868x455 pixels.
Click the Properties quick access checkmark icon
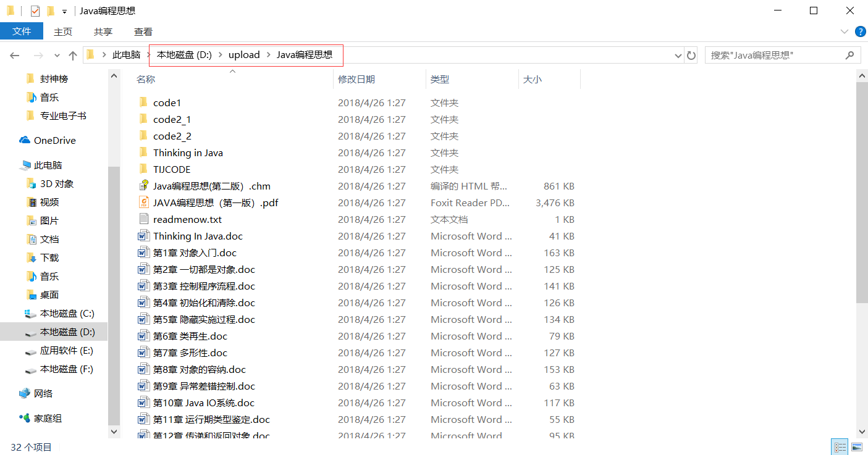pyautogui.click(x=35, y=10)
